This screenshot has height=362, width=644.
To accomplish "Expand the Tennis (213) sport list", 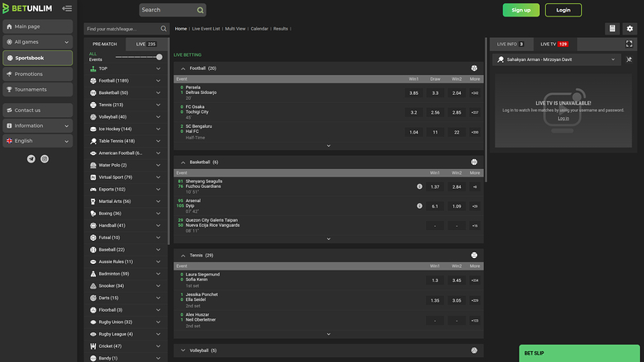I will [158, 105].
